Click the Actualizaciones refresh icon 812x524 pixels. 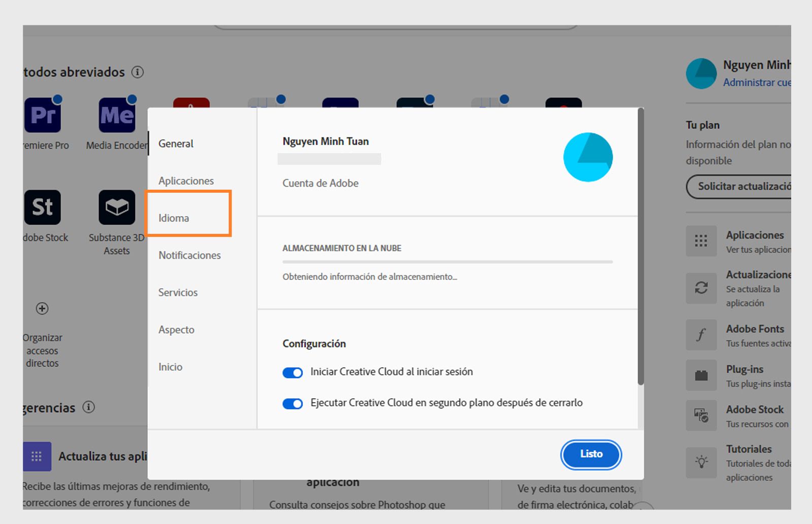point(701,289)
